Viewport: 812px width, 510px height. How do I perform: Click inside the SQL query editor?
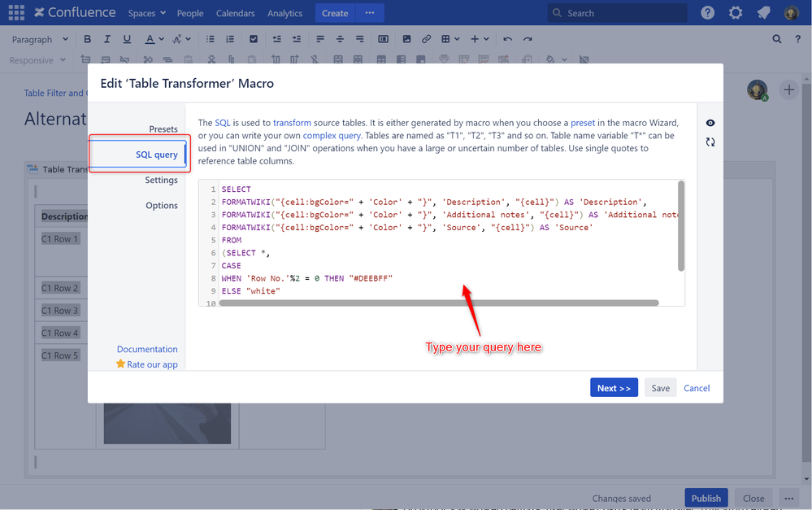(441, 242)
